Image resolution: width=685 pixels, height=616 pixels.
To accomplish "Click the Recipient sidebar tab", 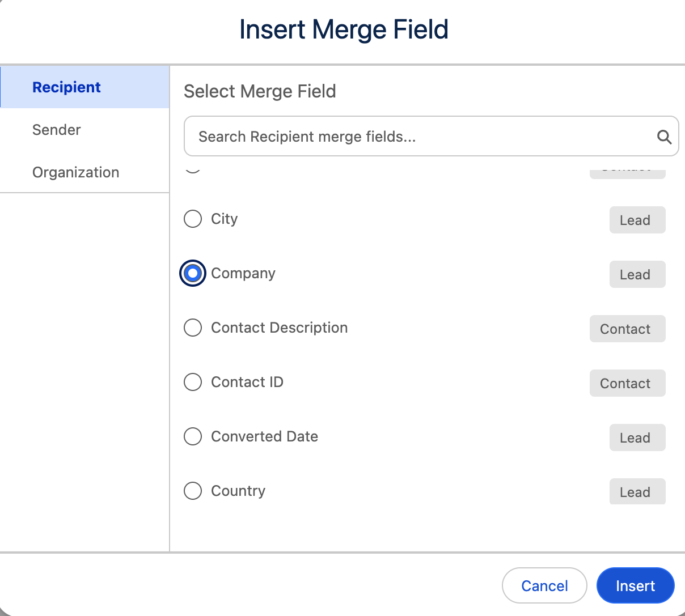I will [x=66, y=87].
